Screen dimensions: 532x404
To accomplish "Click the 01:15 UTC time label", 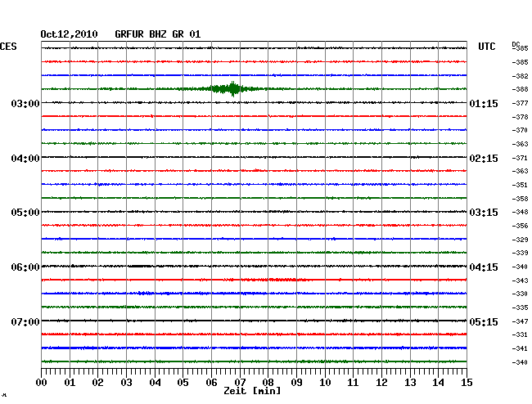I will tap(484, 103).
